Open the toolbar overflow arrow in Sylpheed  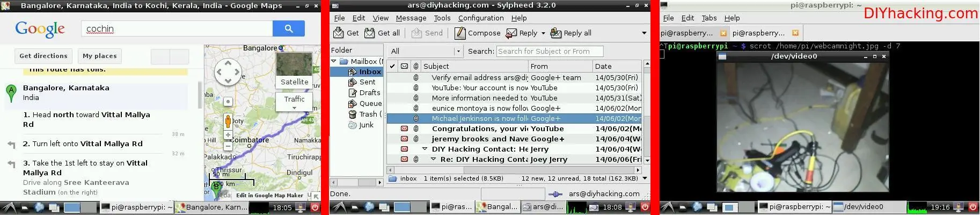tap(644, 33)
